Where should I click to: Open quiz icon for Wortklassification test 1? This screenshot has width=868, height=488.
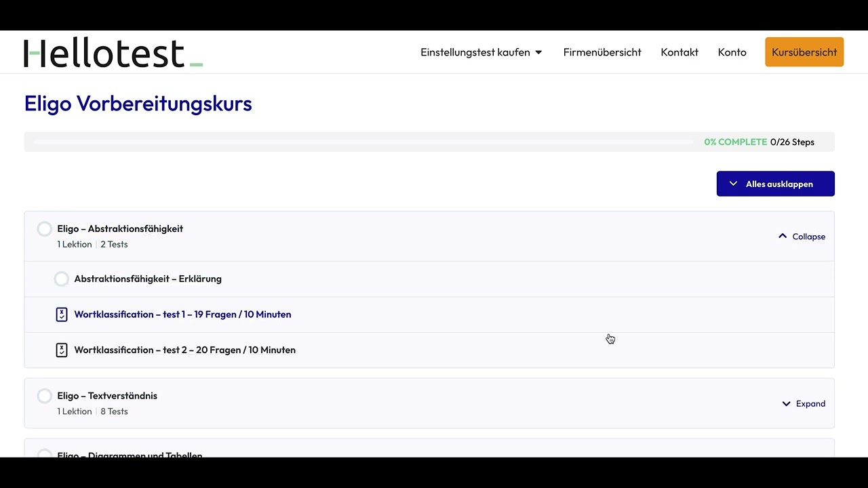point(62,314)
